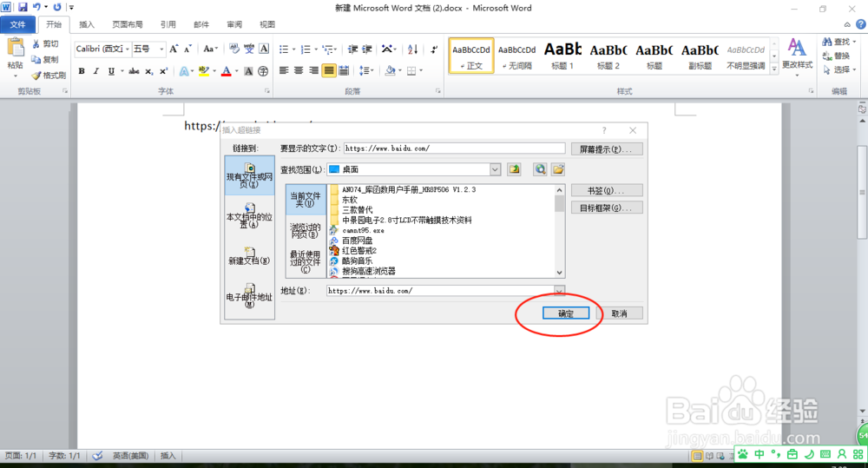Click the 书签 button
Viewport: 868px width, 468px height.
point(607,190)
